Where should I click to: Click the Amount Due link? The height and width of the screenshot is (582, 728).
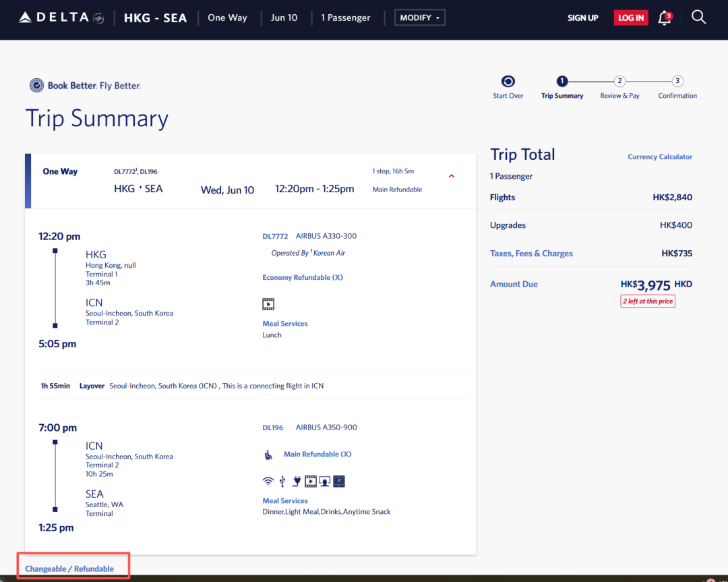pyautogui.click(x=514, y=284)
